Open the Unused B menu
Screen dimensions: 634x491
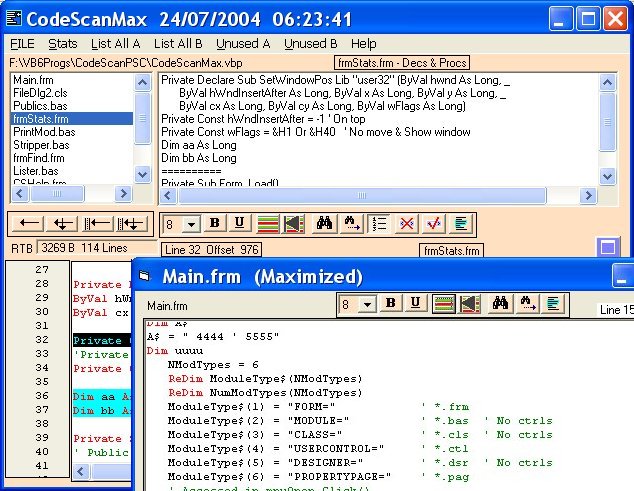tap(310, 44)
